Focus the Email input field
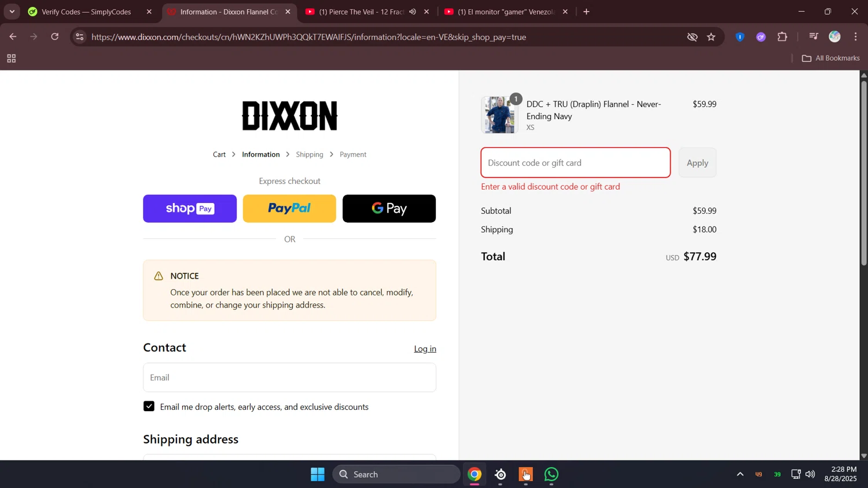Viewport: 868px width, 488px height. [289, 378]
